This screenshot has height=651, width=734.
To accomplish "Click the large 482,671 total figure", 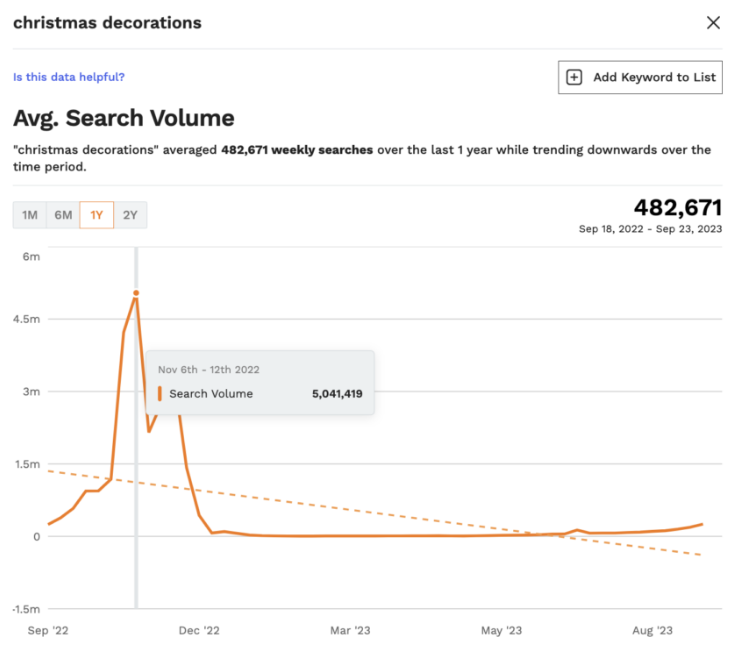I will point(677,207).
